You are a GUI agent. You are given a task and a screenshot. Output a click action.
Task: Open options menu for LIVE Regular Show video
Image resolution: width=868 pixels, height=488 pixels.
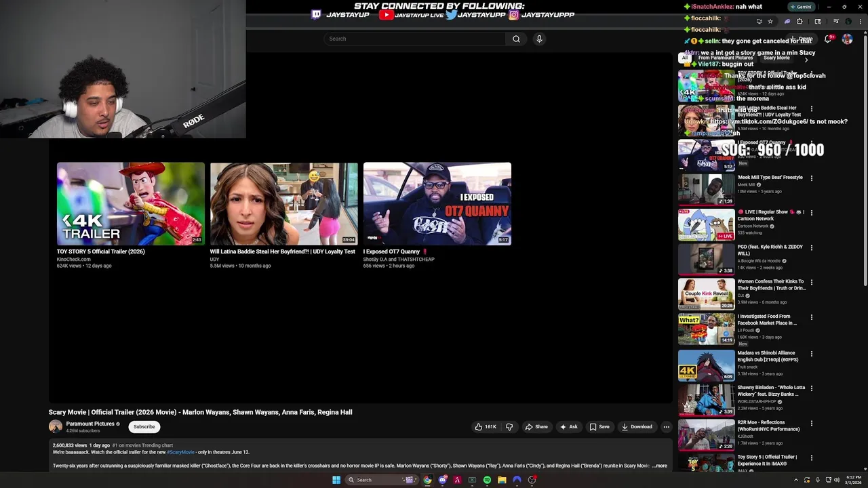pyautogui.click(x=812, y=213)
